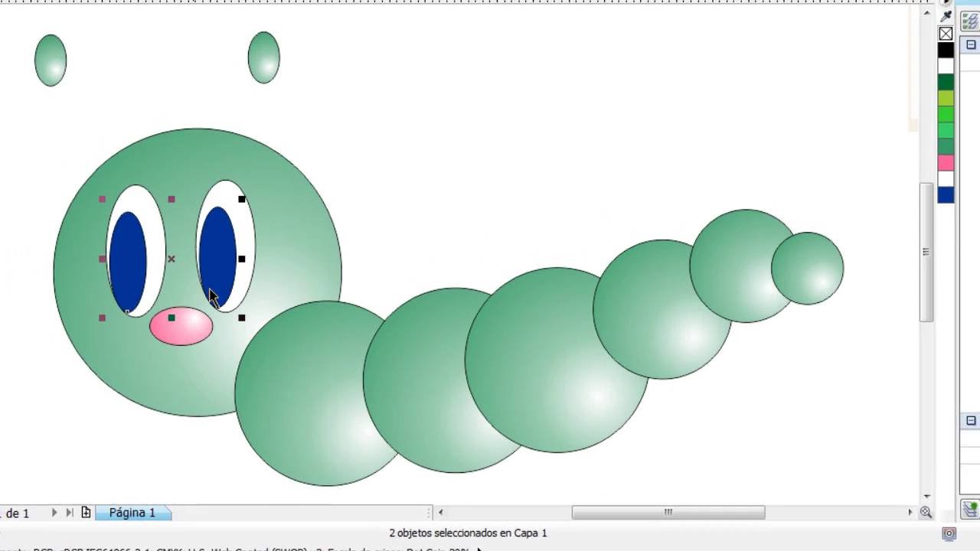Click the selection center X marker
The height and width of the screenshot is (551, 980).
[171, 259]
